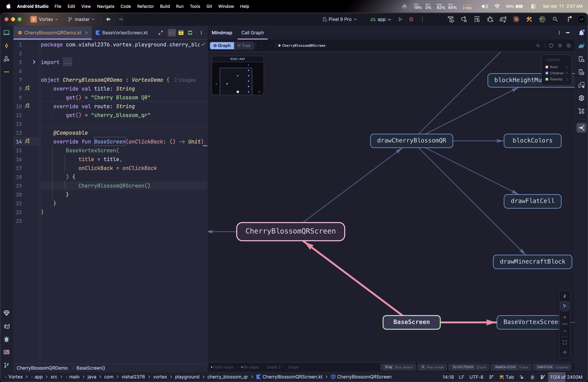This screenshot has width=588, height=382.
Task: Switch to Graph view mode
Action: (222, 45)
